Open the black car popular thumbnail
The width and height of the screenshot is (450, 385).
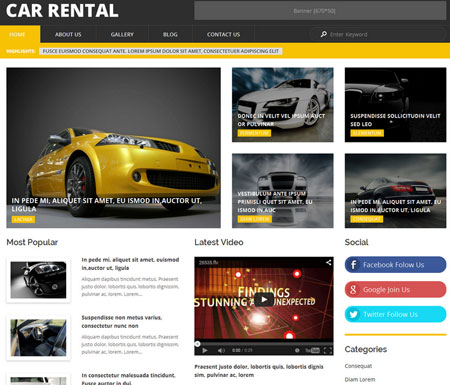(x=38, y=280)
